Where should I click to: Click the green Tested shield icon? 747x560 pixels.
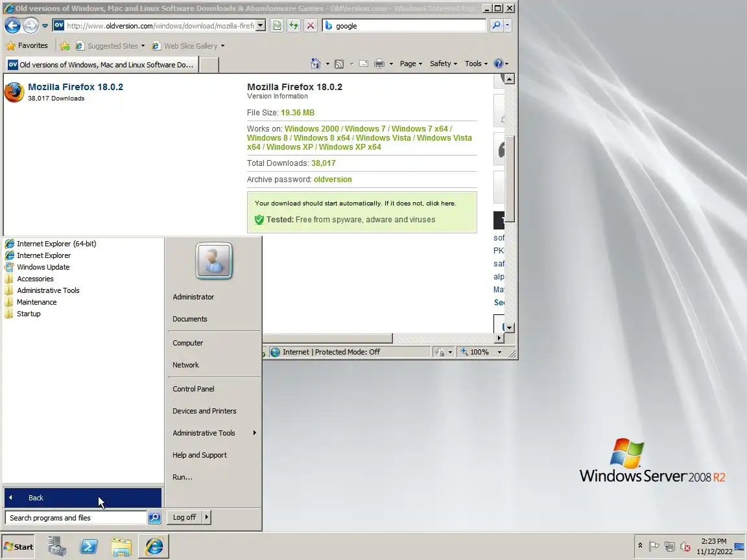[x=259, y=220]
